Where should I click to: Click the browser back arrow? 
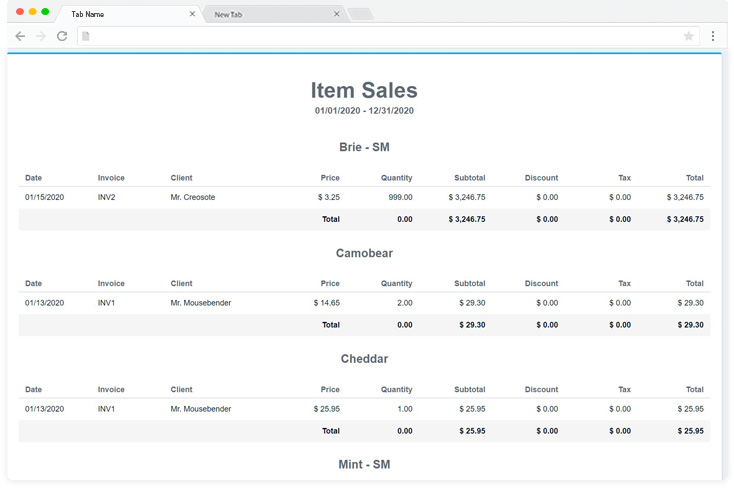20,36
